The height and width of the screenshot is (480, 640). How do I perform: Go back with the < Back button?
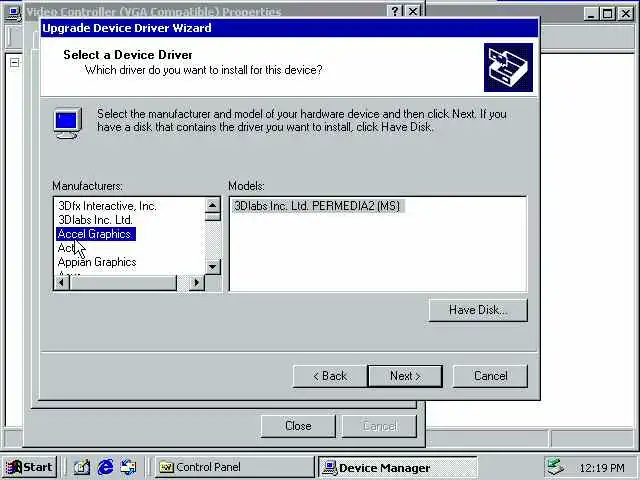pos(330,376)
